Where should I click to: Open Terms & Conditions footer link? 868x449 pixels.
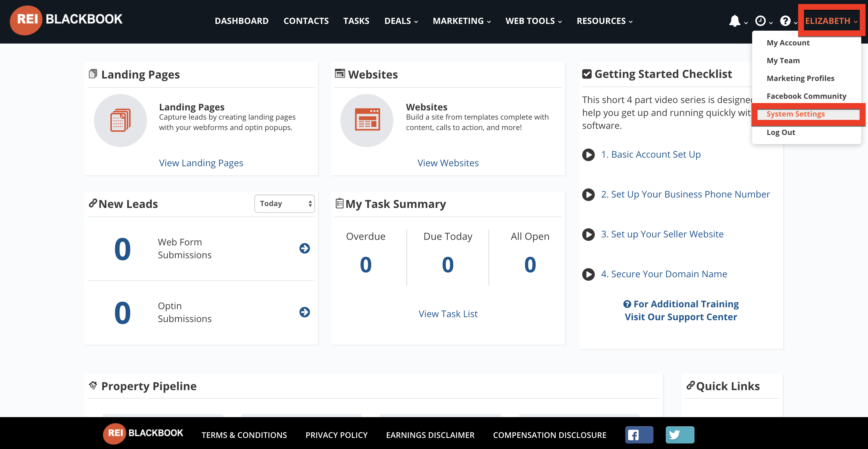(x=244, y=435)
